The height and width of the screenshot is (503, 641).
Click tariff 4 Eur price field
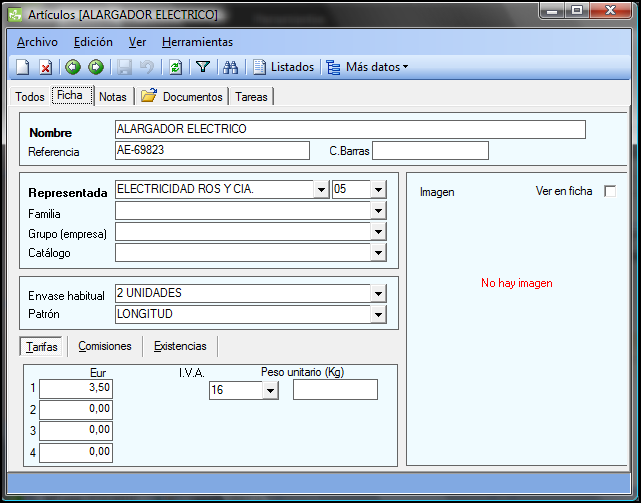tap(76, 453)
